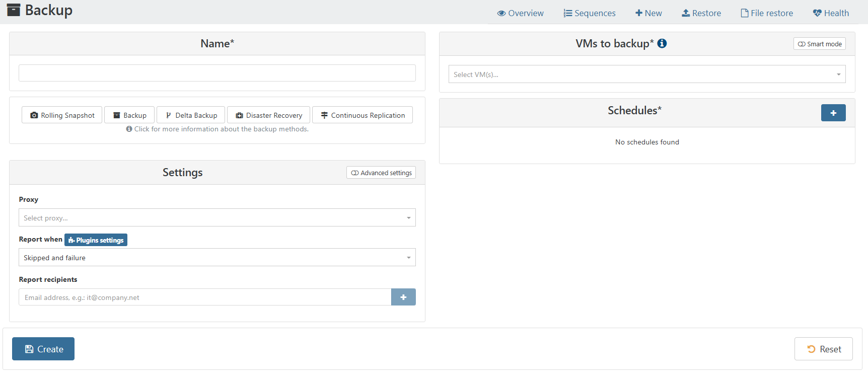The width and height of the screenshot is (868, 381).
Task: Select the Rolling Snapshot backup method
Action: [62, 115]
